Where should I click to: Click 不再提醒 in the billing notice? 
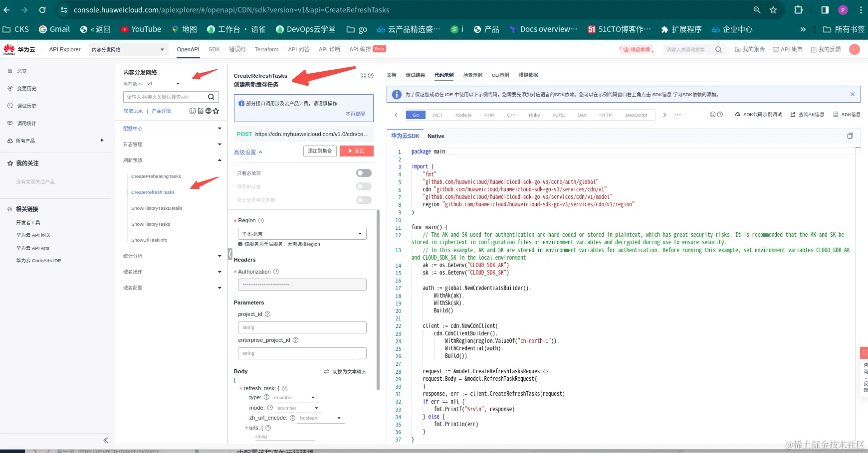pos(356,114)
